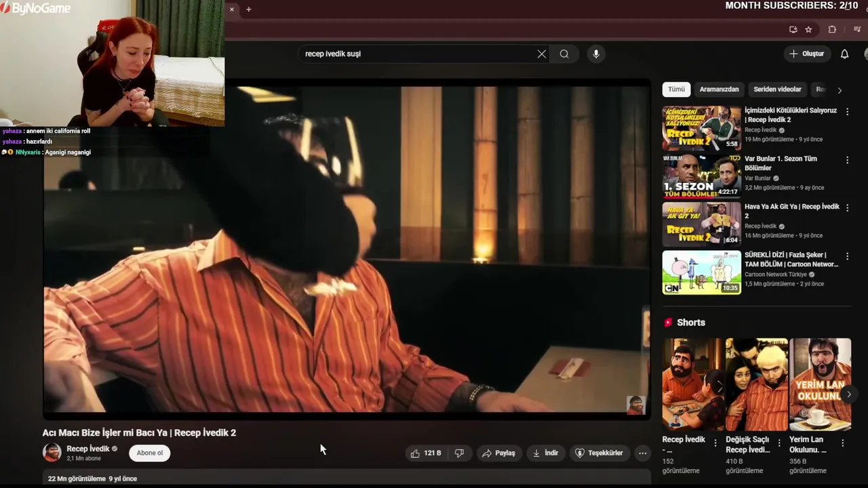Show next Shorts with arrow button
Viewport: 868px width, 488px height.
pos(848,394)
